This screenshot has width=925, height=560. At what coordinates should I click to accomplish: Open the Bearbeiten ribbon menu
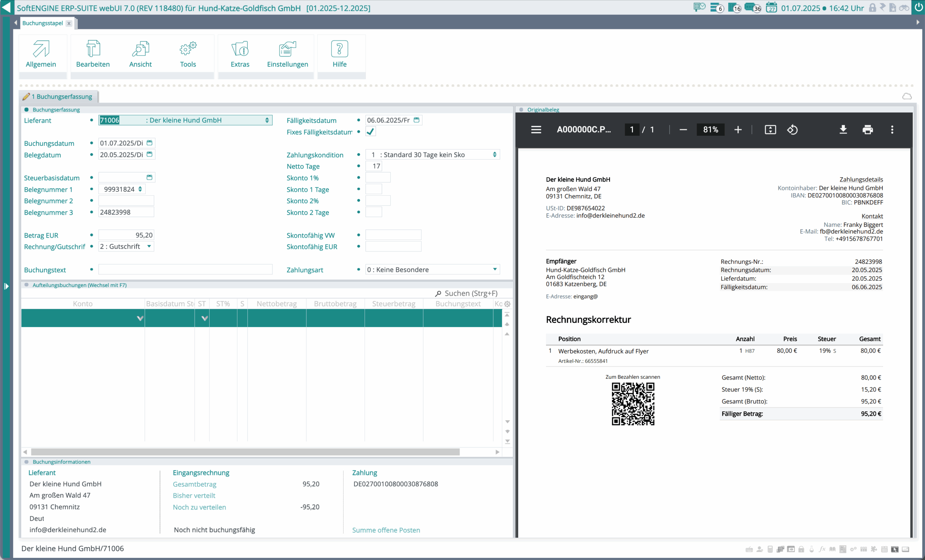click(93, 55)
